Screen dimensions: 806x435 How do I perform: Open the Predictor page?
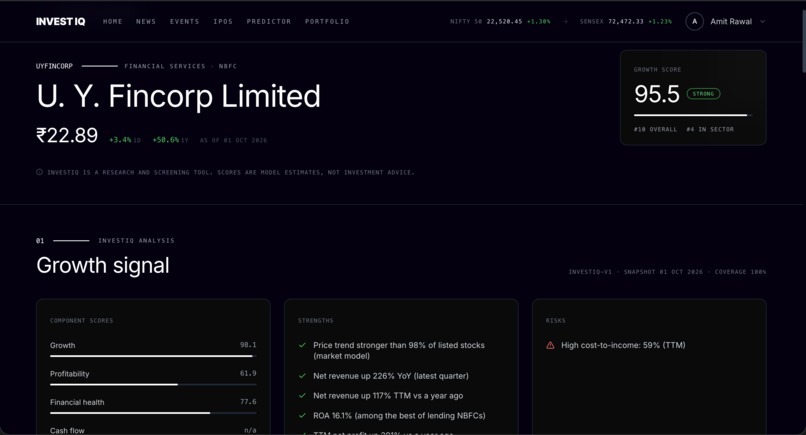tap(269, 22)
